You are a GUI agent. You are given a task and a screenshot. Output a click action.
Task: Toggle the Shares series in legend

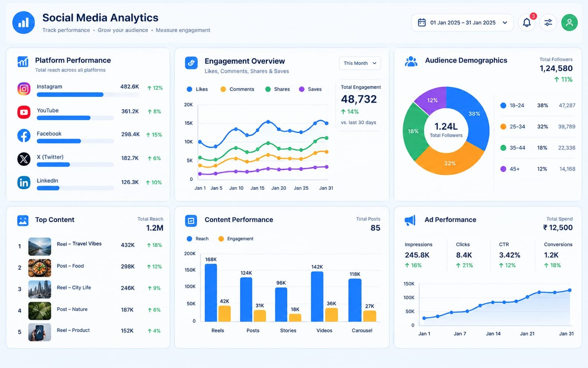[278, 89]
